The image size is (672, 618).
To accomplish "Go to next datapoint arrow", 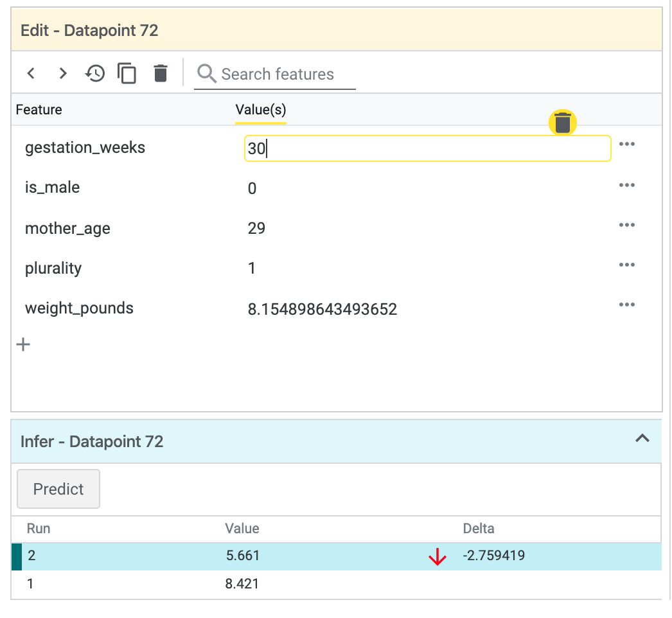I will pos(63,73).
